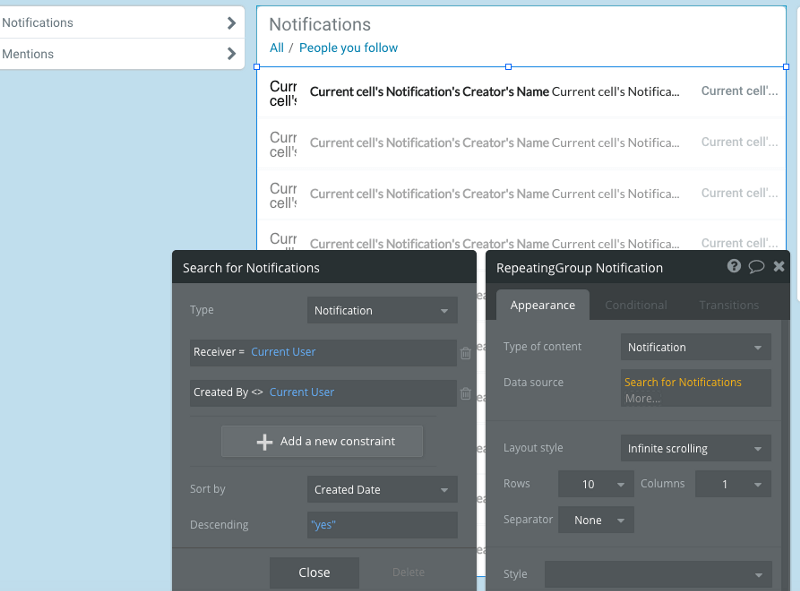Viewport: 800px width, 591px height.
Task: Open the Columns dropdown
Action: (733, 483)
